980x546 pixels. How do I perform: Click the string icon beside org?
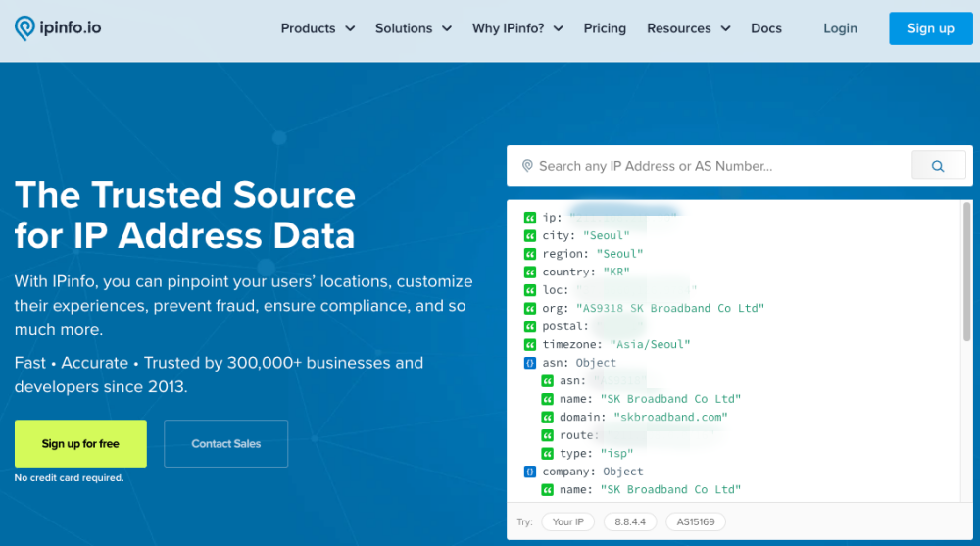pos(530,309)
